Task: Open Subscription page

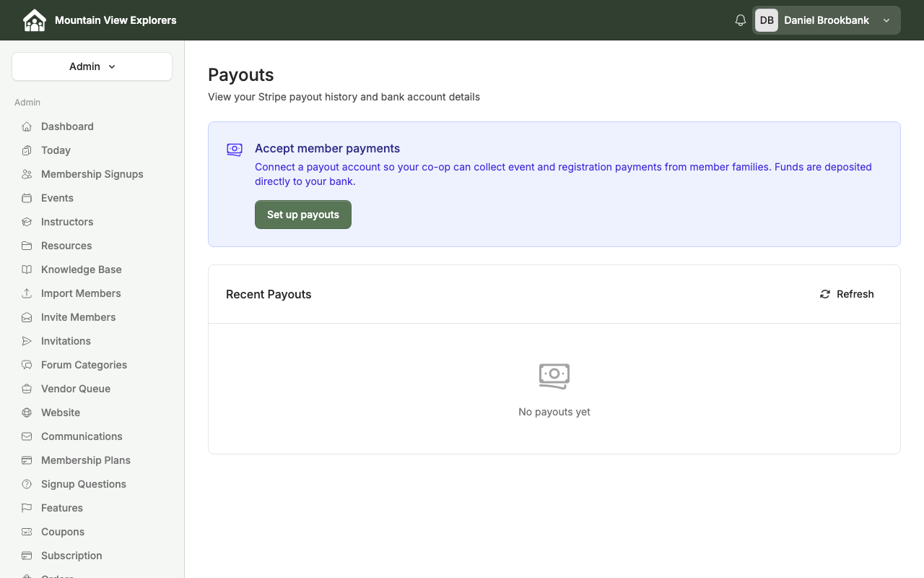Action: [x=71, y=556]
